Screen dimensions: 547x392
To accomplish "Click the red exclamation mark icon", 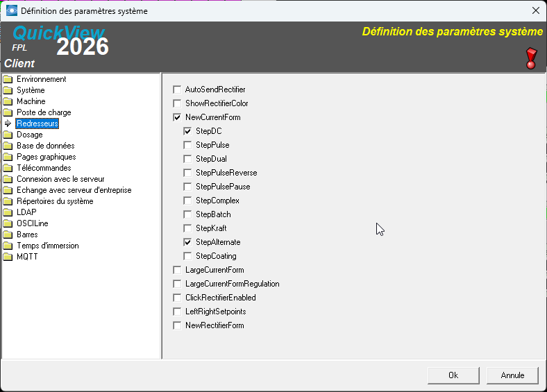I will (531, 58).
